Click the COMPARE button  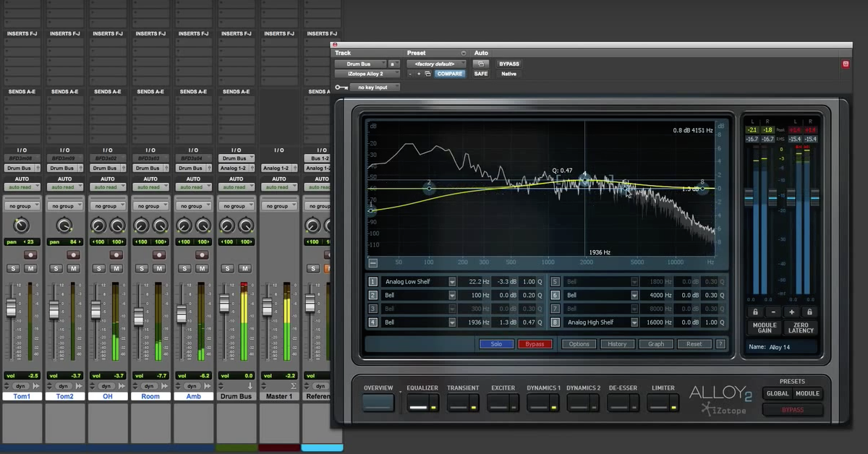coord(450,74)
